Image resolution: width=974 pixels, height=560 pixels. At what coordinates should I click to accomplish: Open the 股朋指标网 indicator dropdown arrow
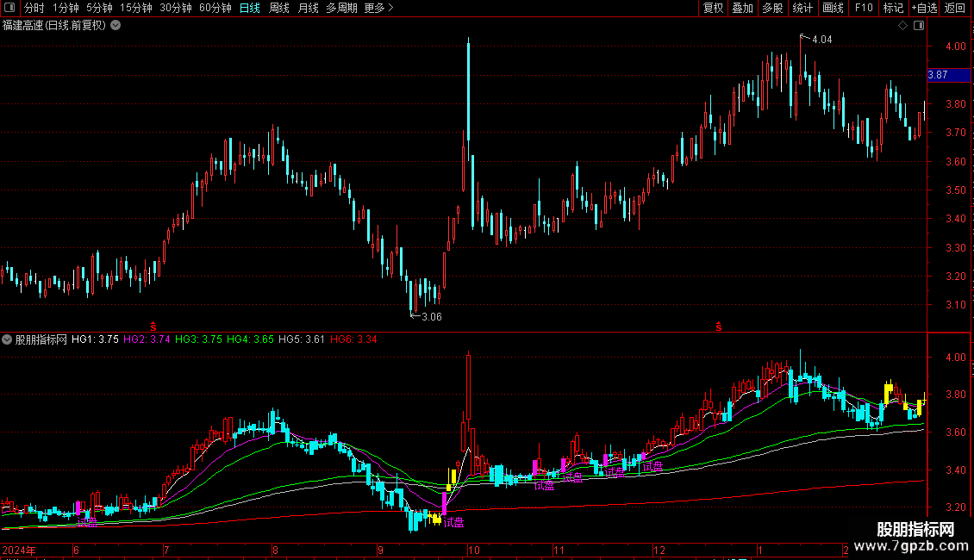click(x=7, y=339)
